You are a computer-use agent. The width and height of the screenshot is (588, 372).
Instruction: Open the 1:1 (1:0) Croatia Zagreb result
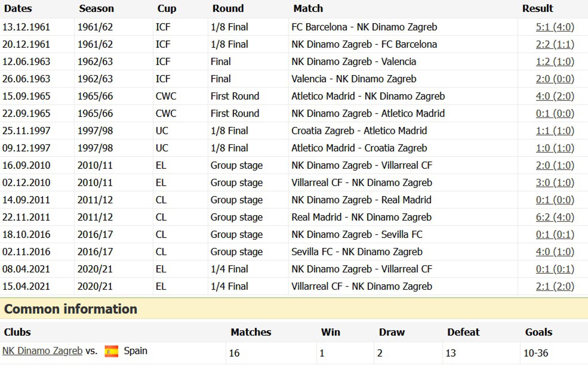tap(555, 131)
